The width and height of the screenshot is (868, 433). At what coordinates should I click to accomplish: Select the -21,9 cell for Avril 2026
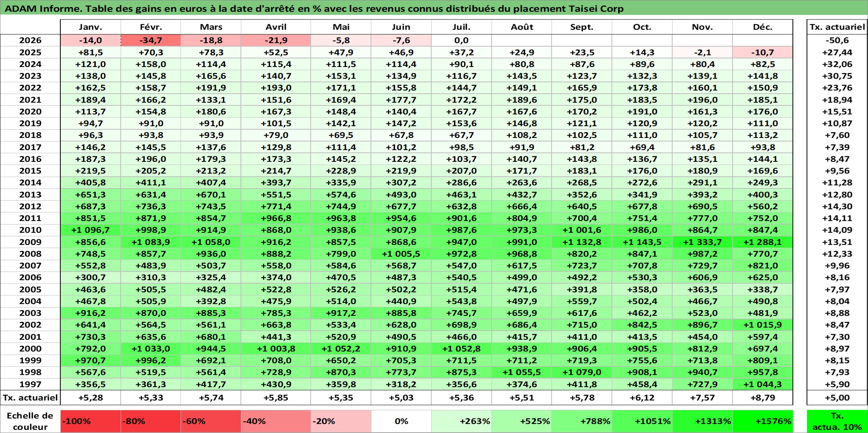(276, 40)
